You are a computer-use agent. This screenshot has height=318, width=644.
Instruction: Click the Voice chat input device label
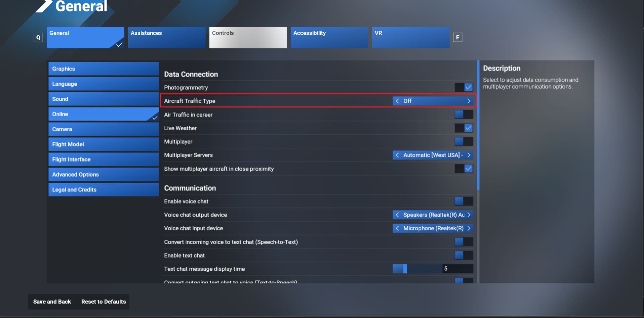(193, 228)
